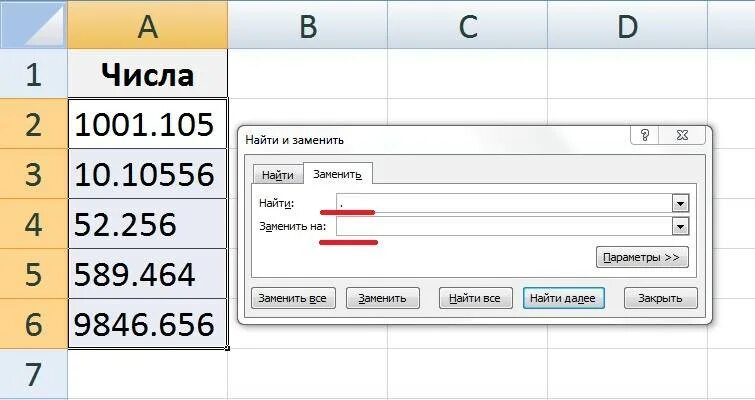
Task: Open the Заменить на dropdown arrow
Action: coord(680,226)
